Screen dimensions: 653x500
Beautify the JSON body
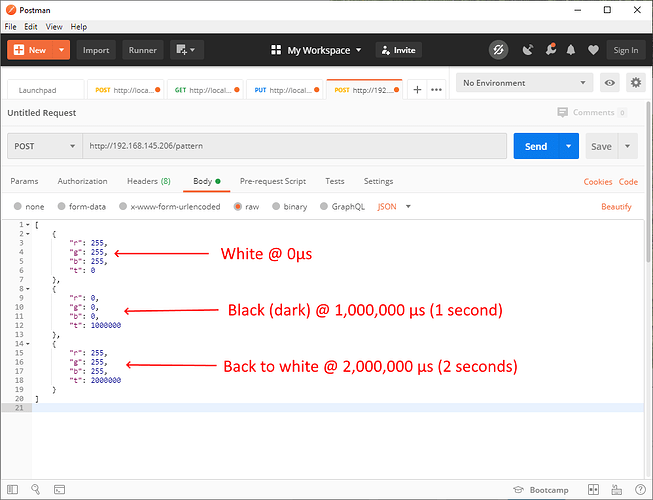click(x=616, y=206)
